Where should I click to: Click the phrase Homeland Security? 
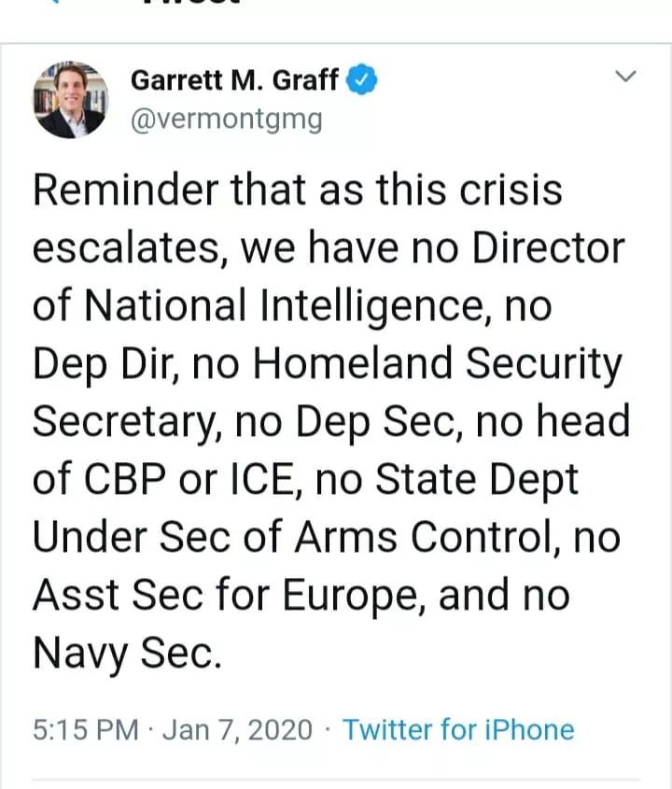coord(436,364)
